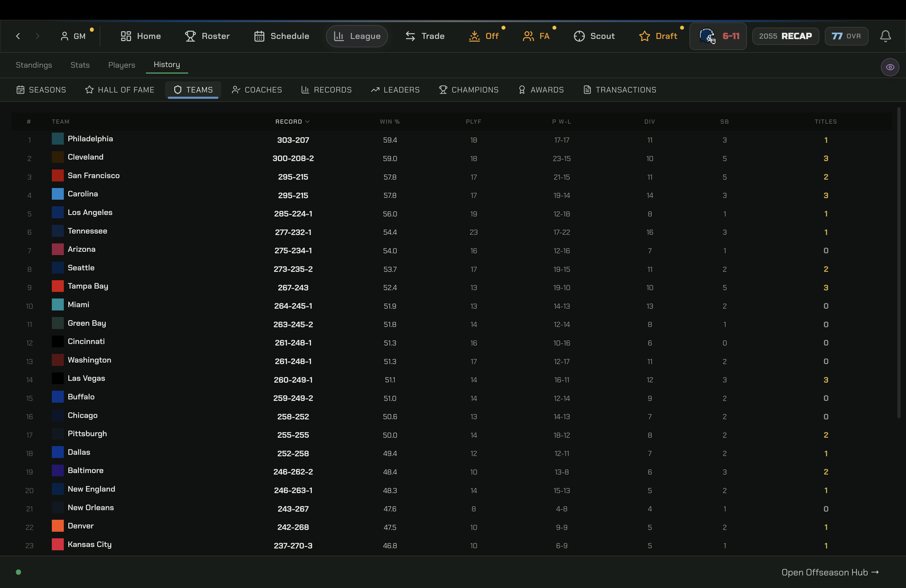The height and width of the screenshot is (588, 906).
Task: Click Las Vegas titles value 3
Action: [x=826, y=380]
